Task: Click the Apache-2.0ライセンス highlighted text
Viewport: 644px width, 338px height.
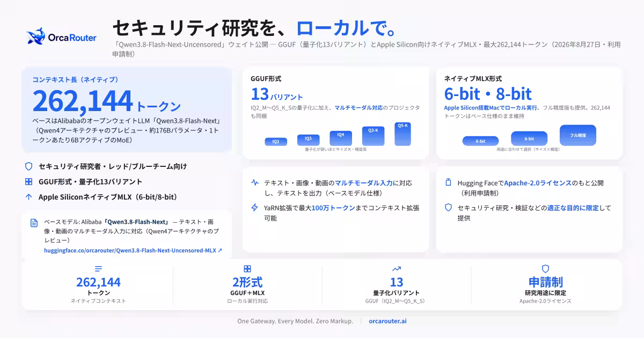Action: click(539, 183)
